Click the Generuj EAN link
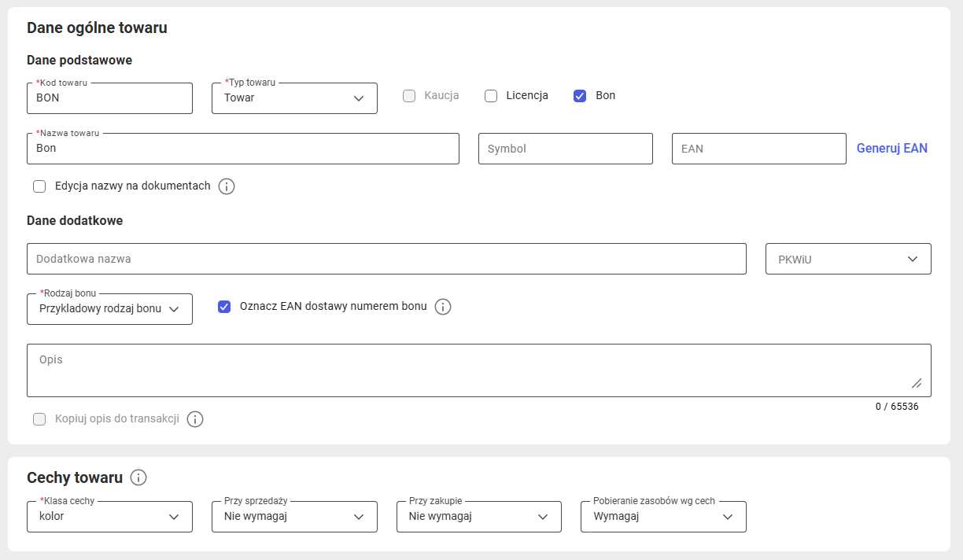The height and width of the screenshot is (560, 963). point(892,148)
